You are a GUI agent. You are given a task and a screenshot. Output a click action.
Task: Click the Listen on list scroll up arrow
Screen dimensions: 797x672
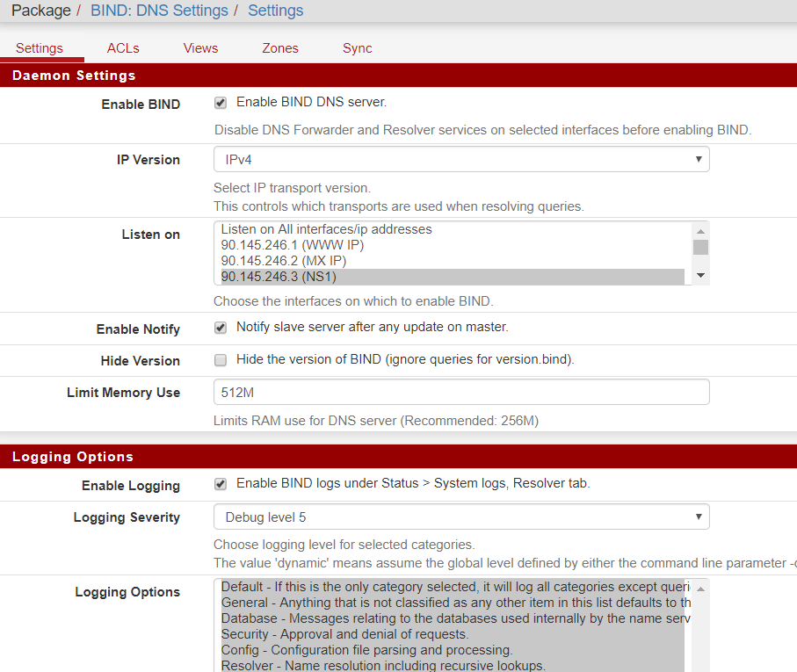pos(700,231)
